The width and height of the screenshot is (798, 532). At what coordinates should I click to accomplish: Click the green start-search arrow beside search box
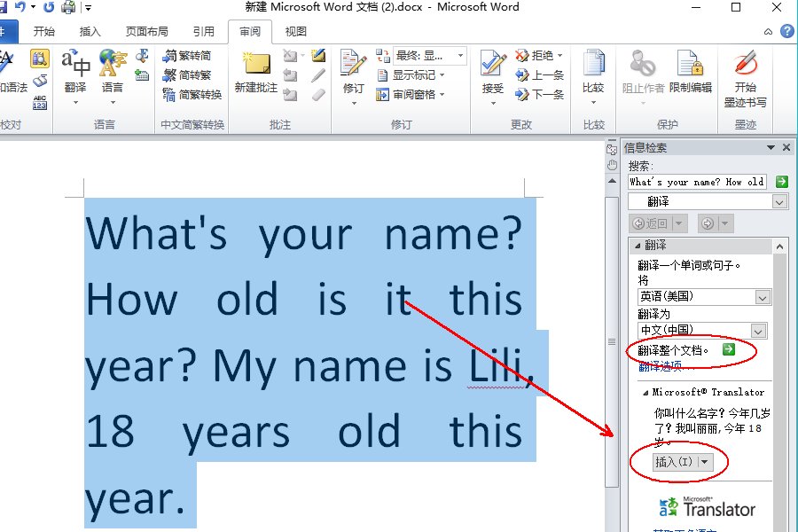tap(781, 182)
